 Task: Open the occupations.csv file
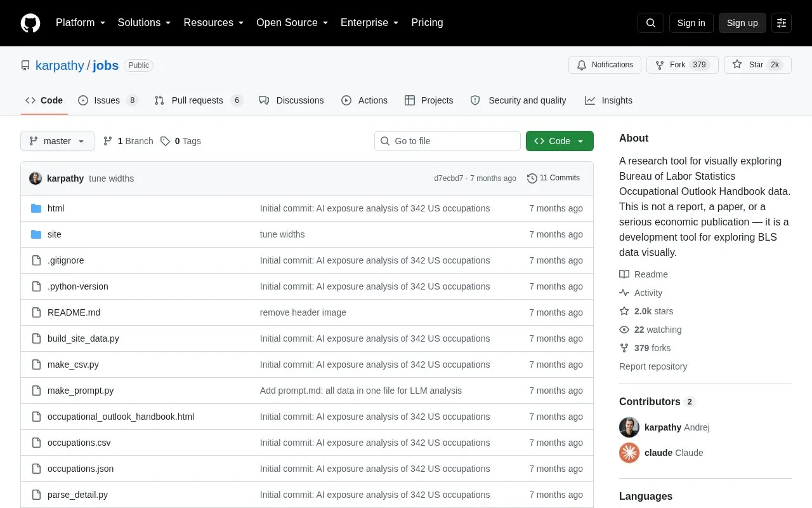79,443
